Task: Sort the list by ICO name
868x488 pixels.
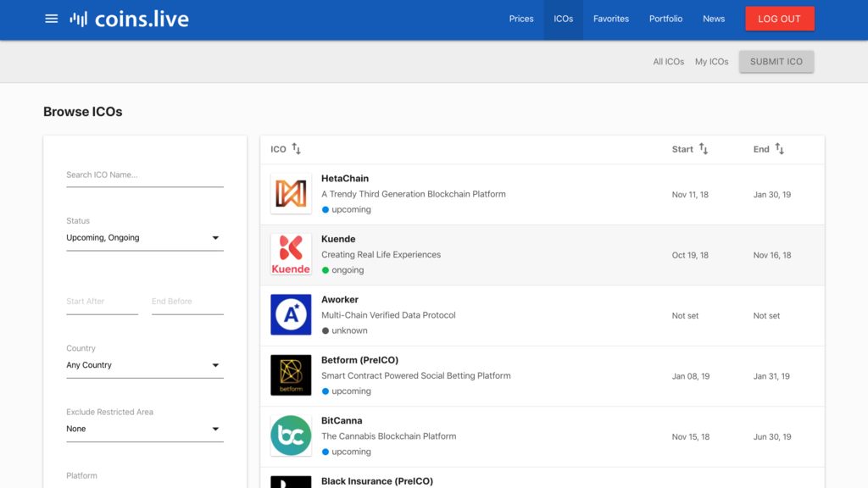Action: click(296, 149)
